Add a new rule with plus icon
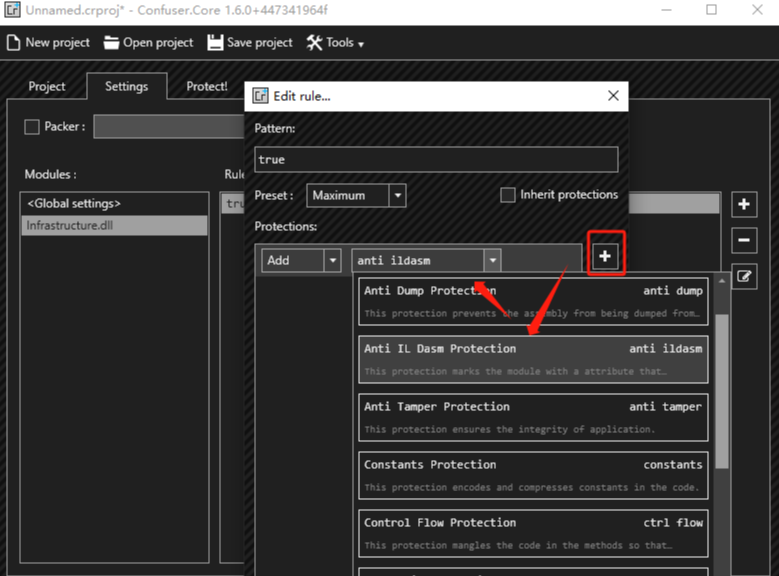 point(744,205)
